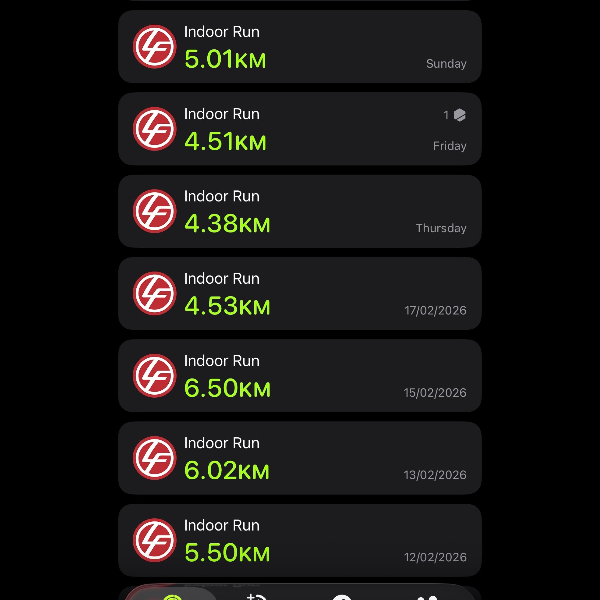This screenshot has width=600, height=600.
Task: Click the award badge icon on Friday's run
Action: coord(459,115)
